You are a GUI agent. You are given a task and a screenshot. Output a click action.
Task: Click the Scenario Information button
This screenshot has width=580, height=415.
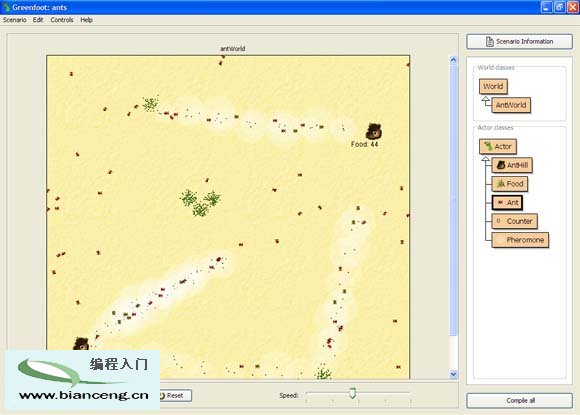pyautogui.click(x=519, y=41)
